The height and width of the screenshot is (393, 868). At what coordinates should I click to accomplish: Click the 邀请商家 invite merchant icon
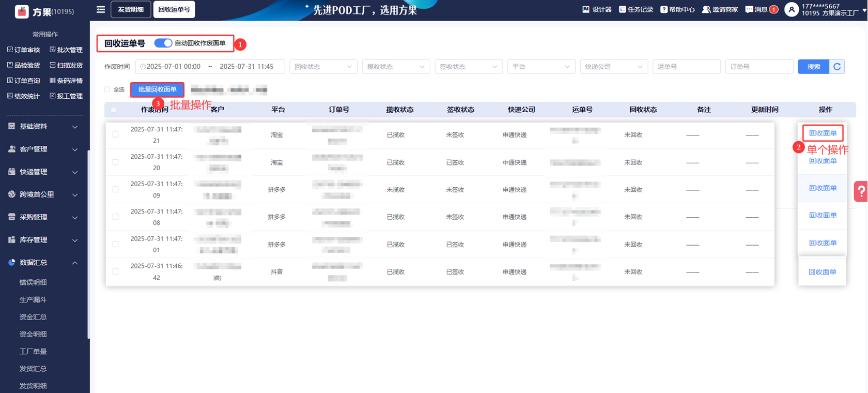coord(706,9)
